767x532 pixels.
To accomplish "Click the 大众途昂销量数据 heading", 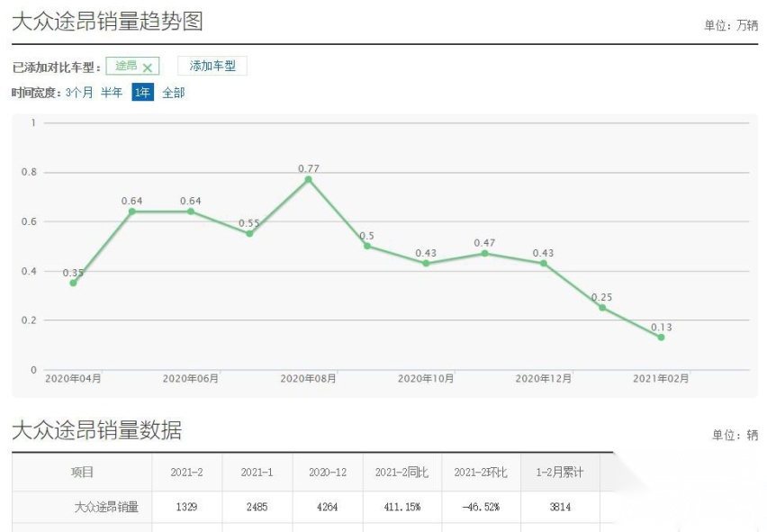I will coord(97,430).
